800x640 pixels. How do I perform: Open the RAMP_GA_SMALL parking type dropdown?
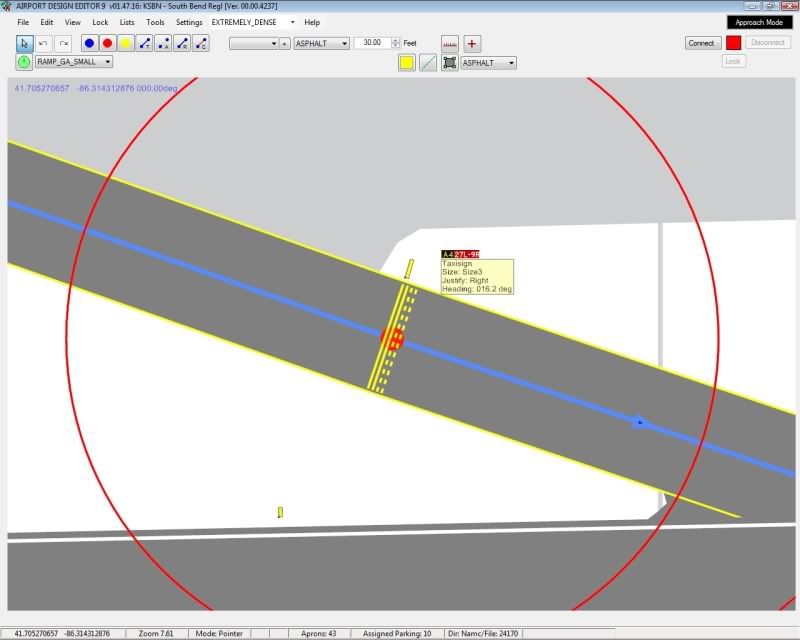click(75, 62)
